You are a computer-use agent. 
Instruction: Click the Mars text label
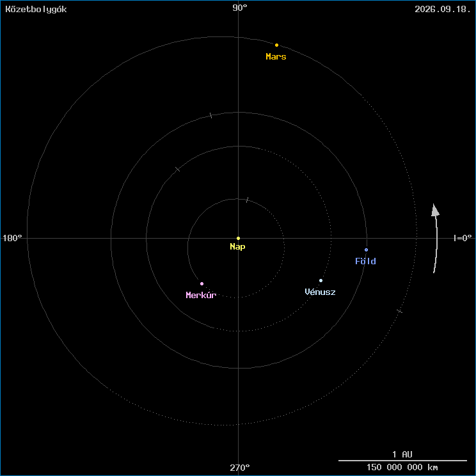[276, 57]
